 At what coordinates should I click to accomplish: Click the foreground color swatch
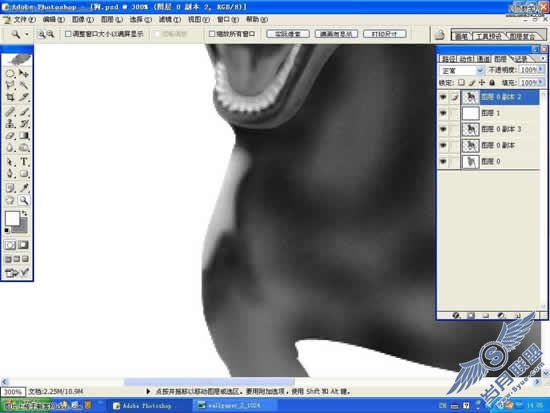point(12,218)
